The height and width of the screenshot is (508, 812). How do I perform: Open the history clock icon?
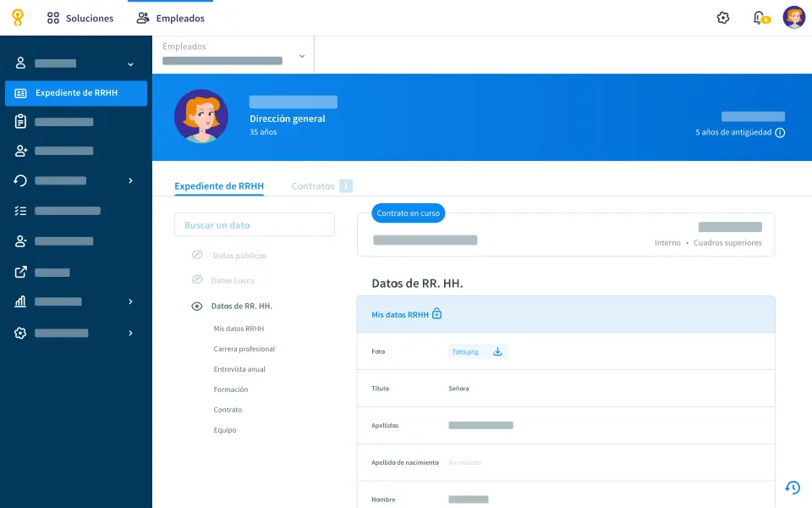(793, 488)
